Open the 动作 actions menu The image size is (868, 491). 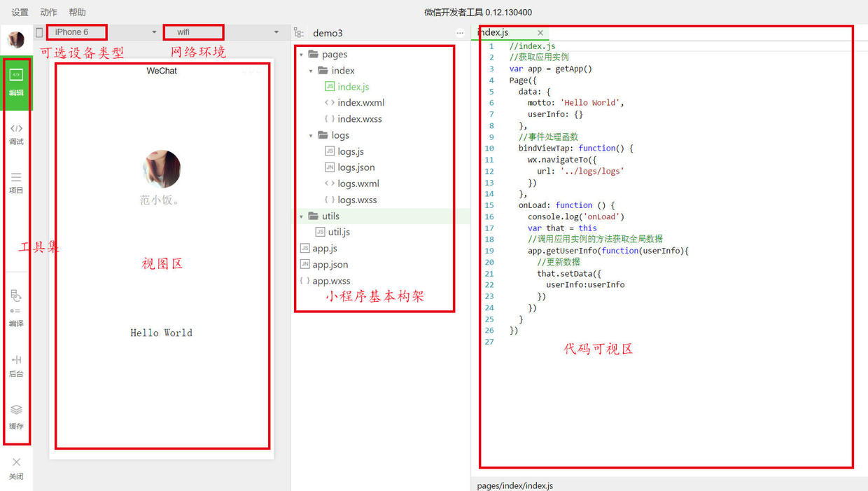point(49,13)
